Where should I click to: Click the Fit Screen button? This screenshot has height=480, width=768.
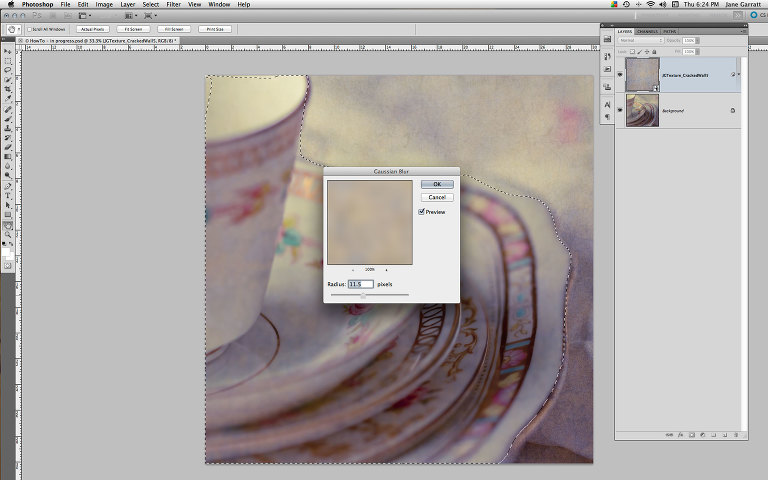(133, 29)
